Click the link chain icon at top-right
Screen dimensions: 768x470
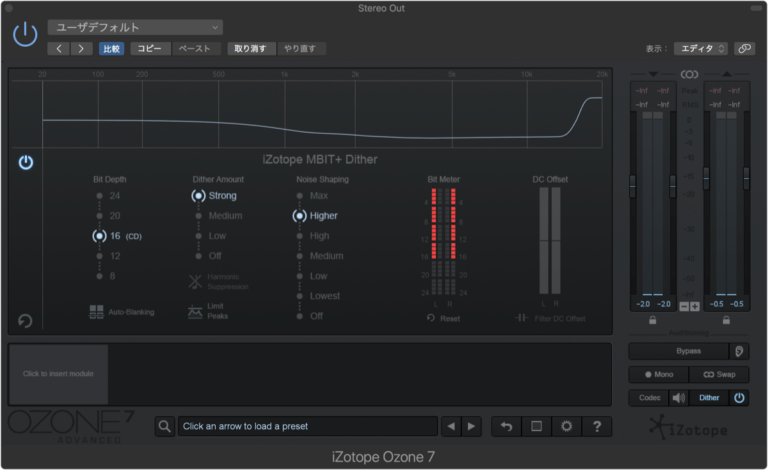pos(744,48)
